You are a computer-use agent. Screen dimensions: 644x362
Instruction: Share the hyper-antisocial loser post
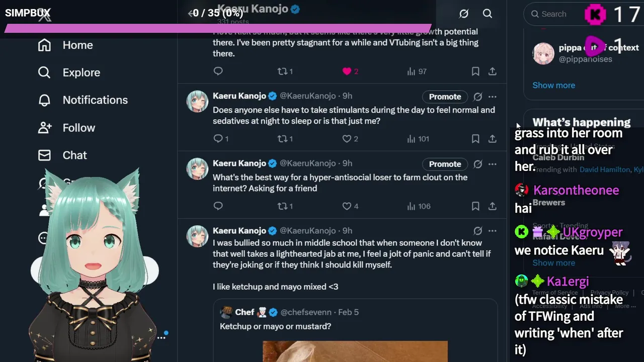[x=493, y=206]
